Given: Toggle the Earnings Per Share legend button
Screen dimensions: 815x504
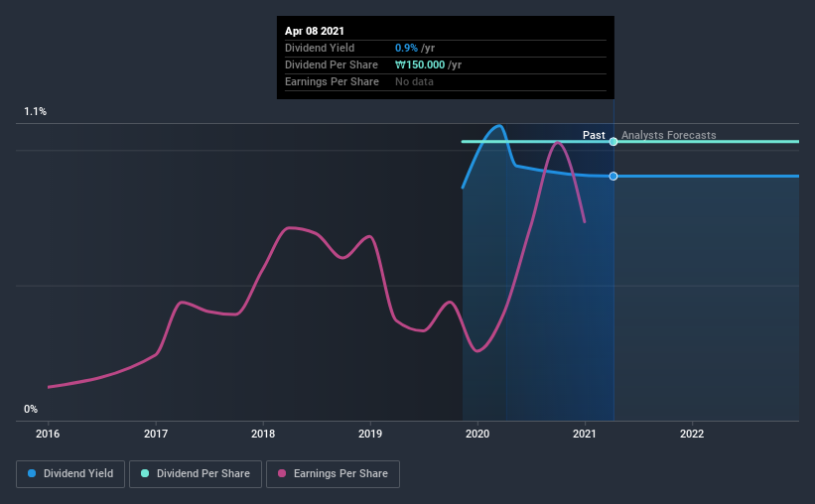Looking at the screenshot, I should pyautogui.click(x=333, y=474).
